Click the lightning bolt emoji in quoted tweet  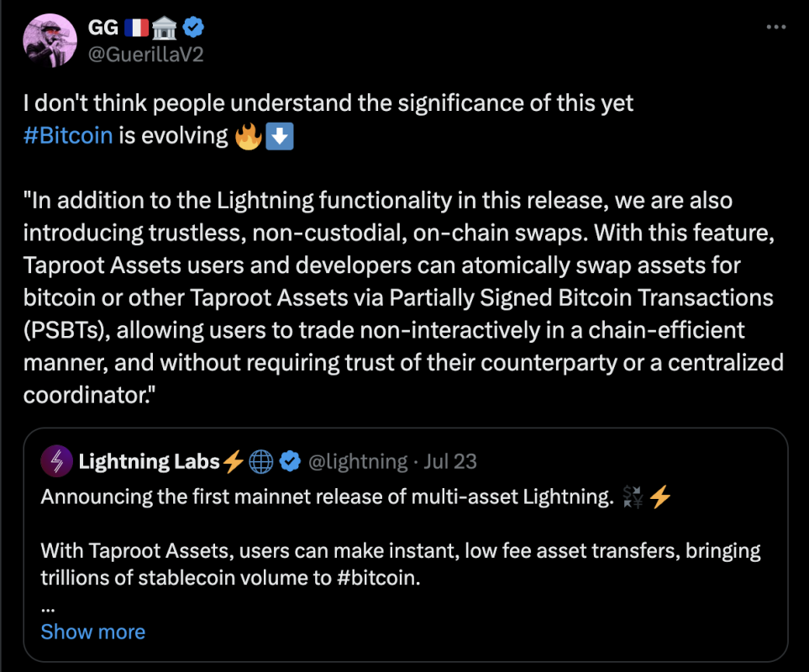tap(659, 496)
